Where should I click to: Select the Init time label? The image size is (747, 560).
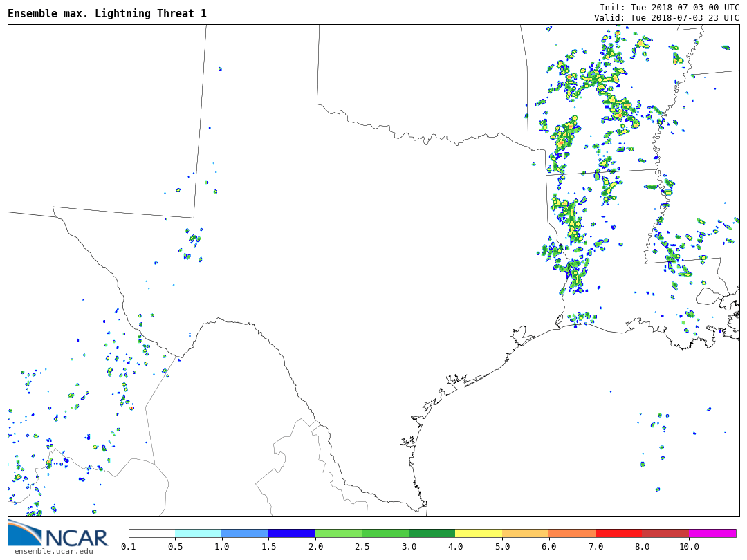pos(669,8)
